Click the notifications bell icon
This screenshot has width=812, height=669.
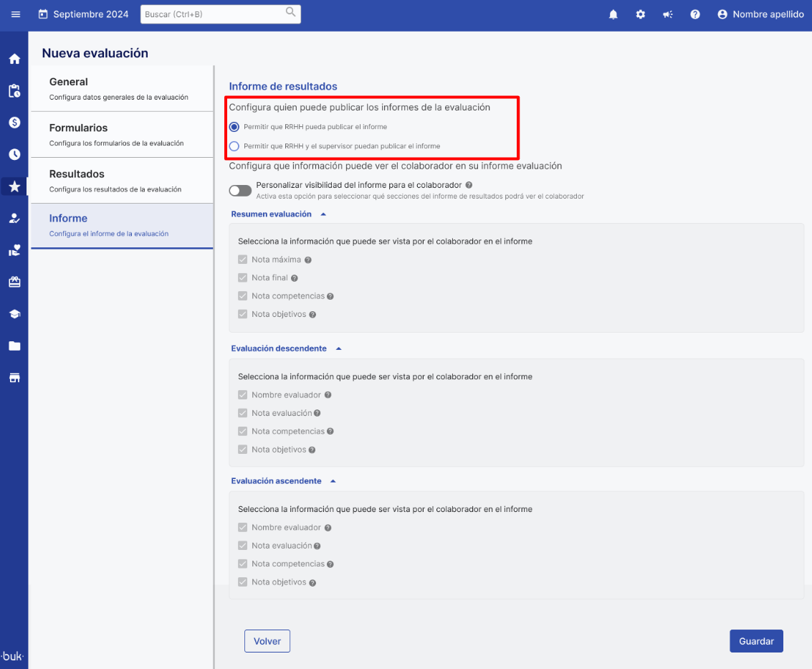[613, 14]
